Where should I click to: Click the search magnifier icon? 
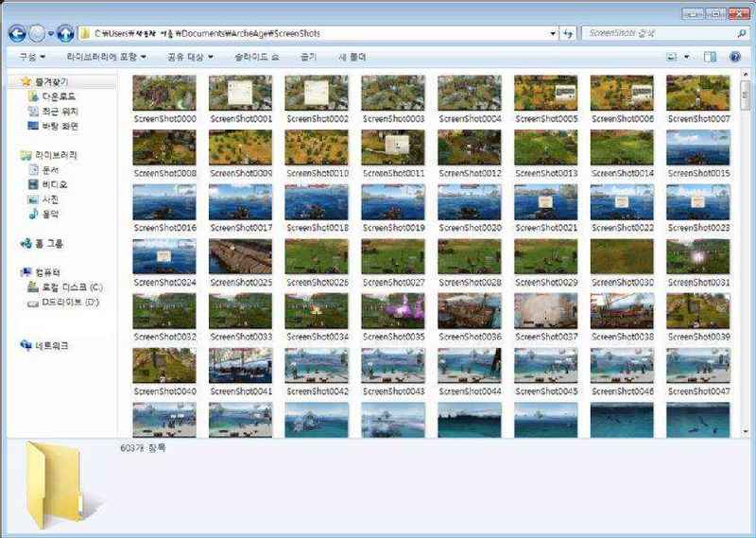coord(741,33)
